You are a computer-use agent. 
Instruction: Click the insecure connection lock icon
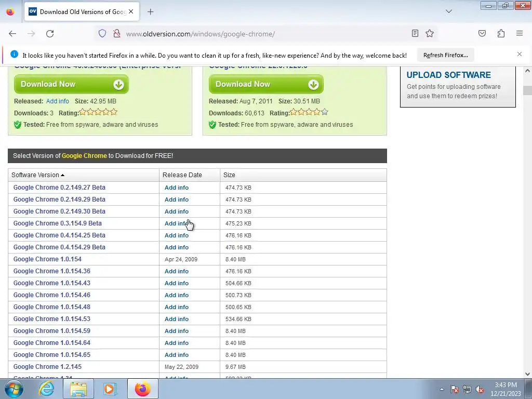pos(117,34)
